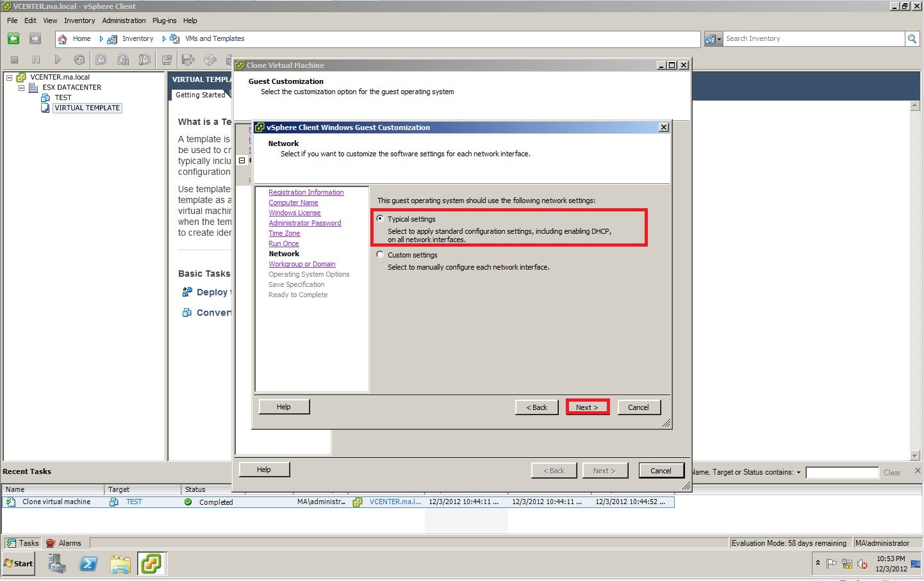Open the Plug-ins menu
The width and height of the screenshot is (924, 581).
[164, 20]
